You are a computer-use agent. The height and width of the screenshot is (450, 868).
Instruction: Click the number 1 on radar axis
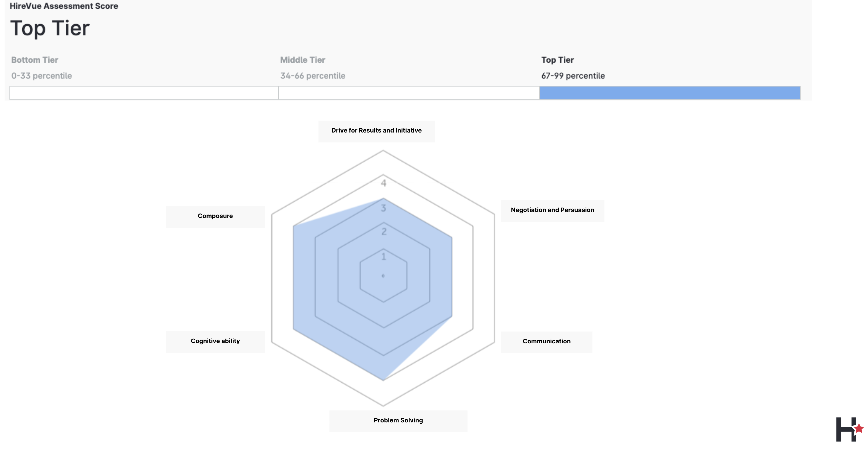384,257
